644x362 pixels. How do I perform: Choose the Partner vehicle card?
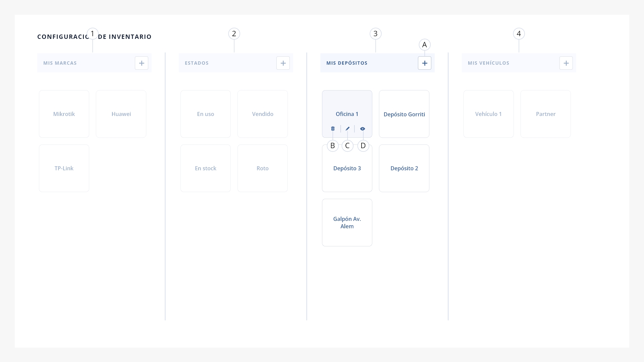546,114
